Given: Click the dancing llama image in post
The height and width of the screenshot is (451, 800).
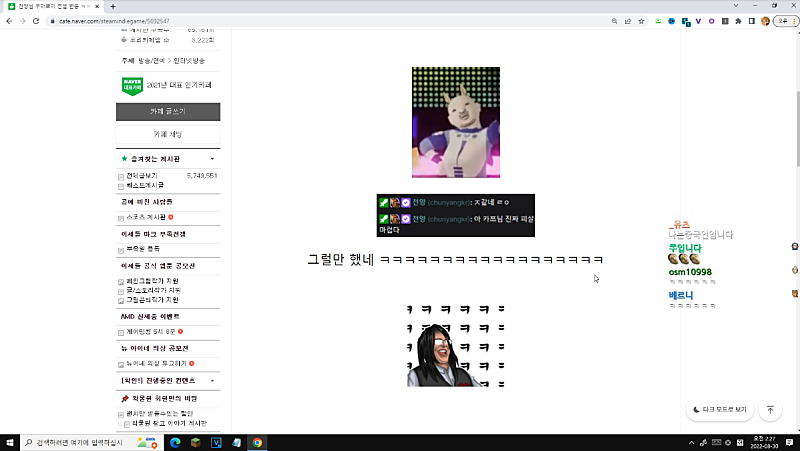Looking at the screenshot, I should (x=456, y=122).
